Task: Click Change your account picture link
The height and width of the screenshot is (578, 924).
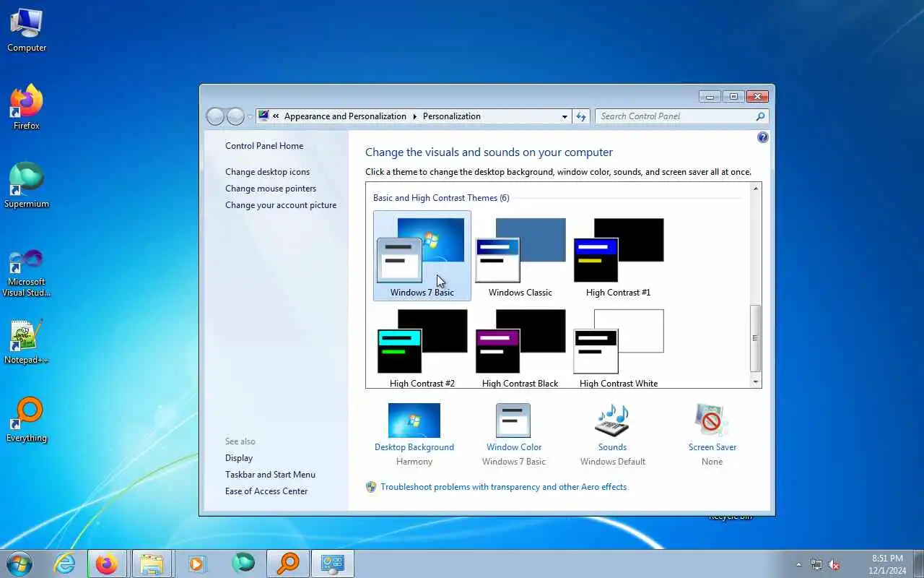Action: click(x=281, y=205)
